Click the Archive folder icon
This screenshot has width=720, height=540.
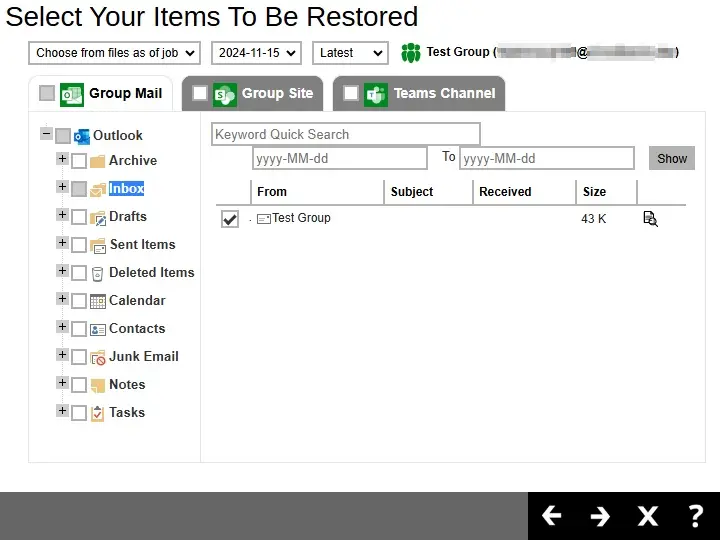97,162
